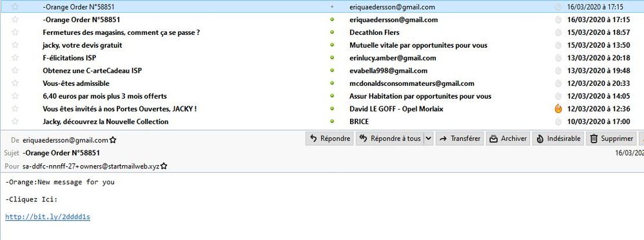Select 'Jacky, découvrez la Nouvelle Collection' email

click(106, 122)
